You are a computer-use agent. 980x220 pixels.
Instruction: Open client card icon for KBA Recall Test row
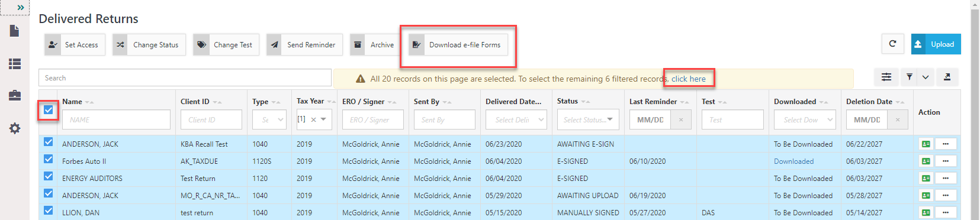tap(926, 144)
